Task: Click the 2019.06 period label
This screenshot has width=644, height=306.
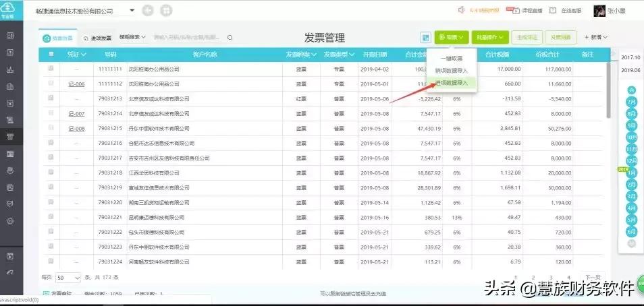Action: 630,70
